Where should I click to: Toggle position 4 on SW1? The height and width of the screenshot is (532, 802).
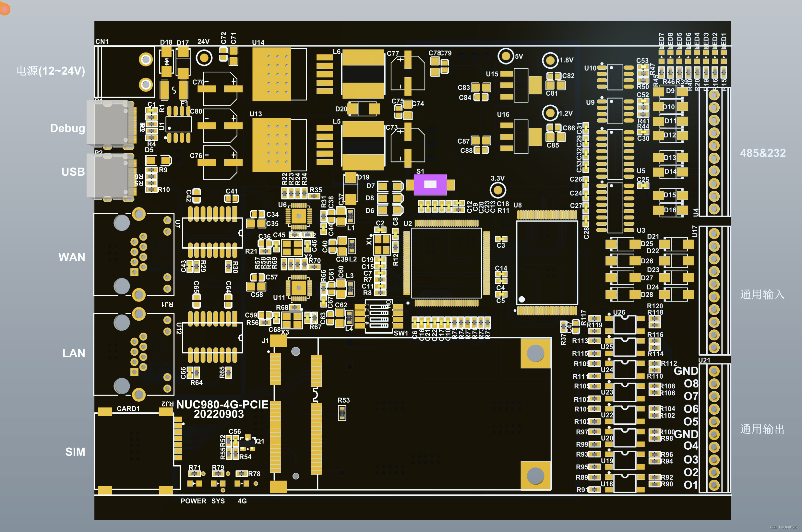click(379, 326)
